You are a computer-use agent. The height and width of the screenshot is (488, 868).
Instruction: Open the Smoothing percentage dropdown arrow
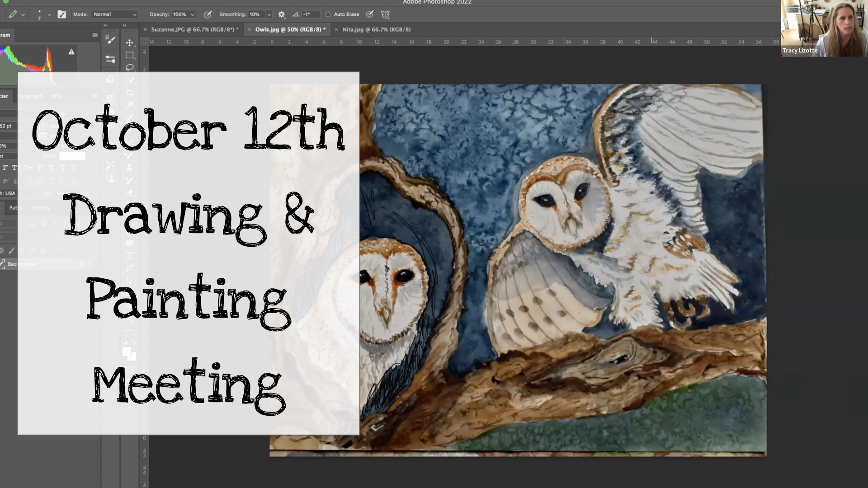click(269, 14)
